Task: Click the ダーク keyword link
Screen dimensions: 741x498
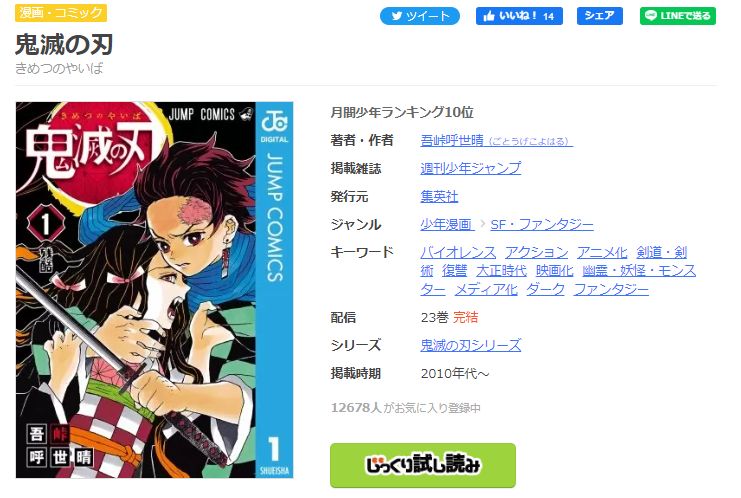Action: pos(545,289)
